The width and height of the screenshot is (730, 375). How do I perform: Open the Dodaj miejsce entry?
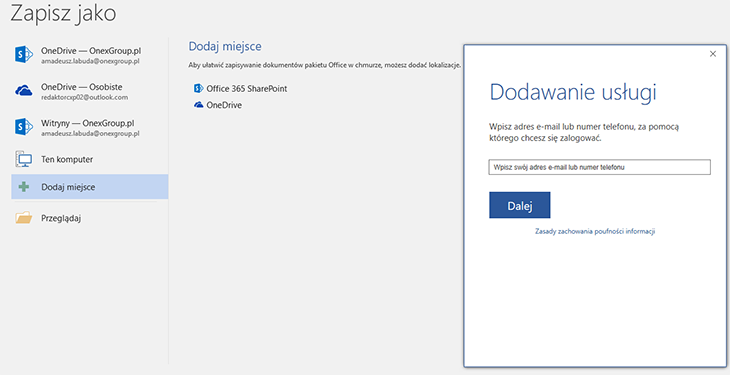click(x=90, y=187)
